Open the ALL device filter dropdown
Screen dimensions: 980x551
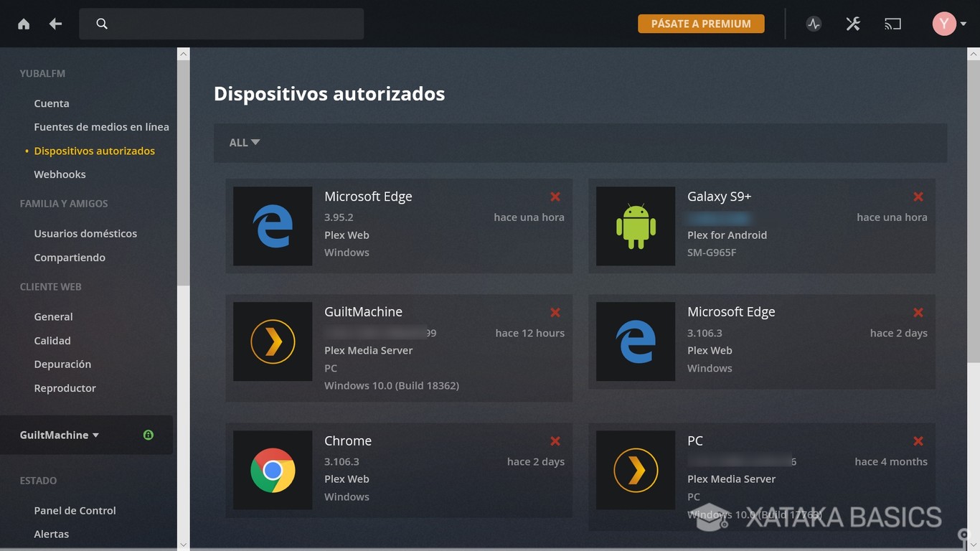243,142
